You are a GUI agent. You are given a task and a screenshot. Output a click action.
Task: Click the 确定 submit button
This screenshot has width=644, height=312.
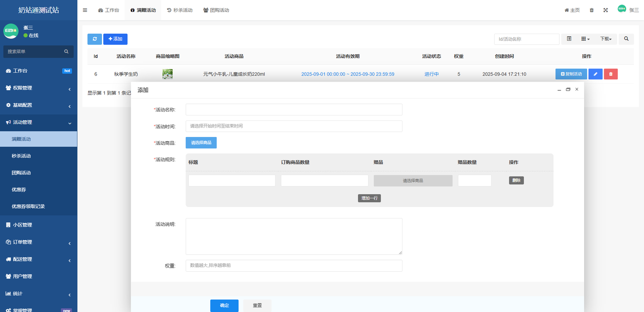tap(224, 305)
